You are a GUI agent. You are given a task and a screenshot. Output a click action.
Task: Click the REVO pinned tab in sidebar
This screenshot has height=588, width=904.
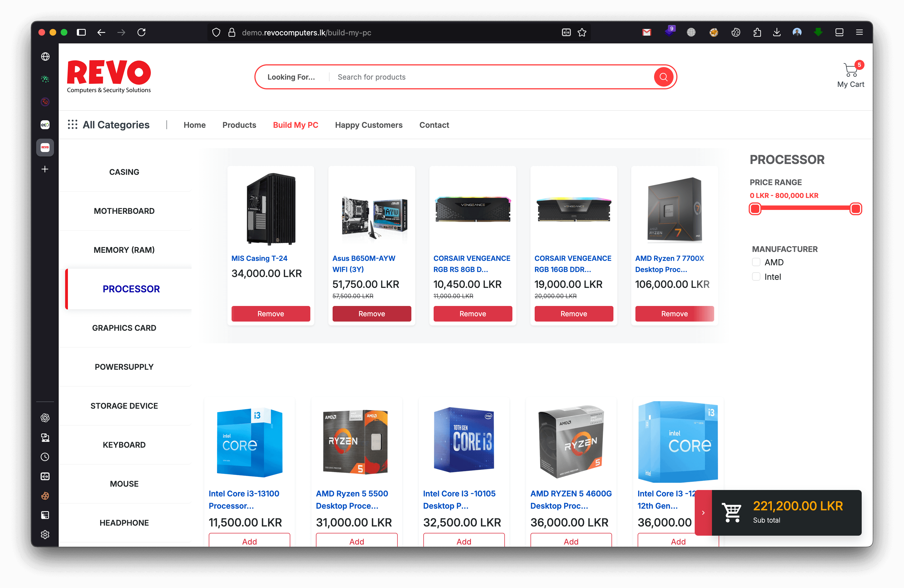pyautogui.click(x=45, y=147)
